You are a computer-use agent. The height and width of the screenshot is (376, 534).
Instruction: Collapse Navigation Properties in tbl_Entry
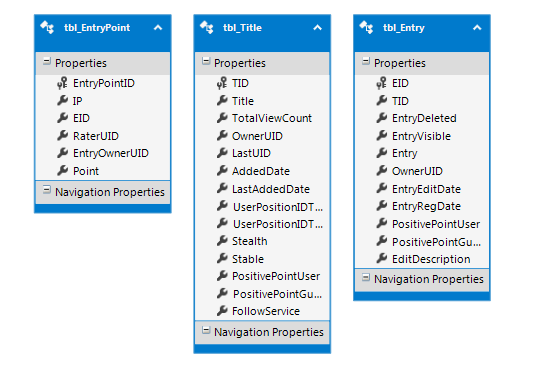coord(366,278)
